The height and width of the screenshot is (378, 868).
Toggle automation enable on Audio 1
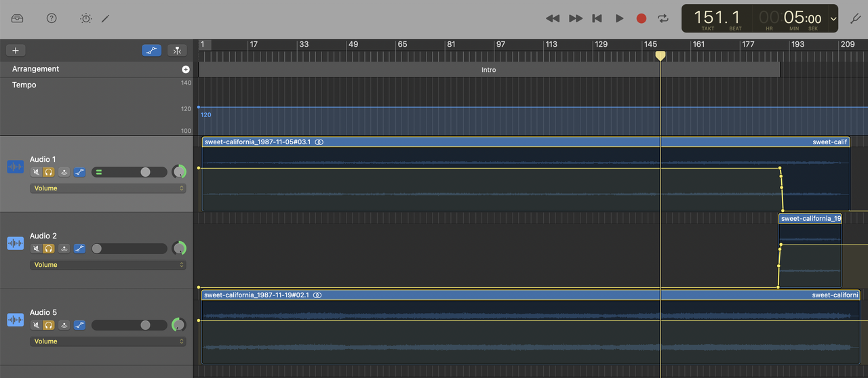79,172
